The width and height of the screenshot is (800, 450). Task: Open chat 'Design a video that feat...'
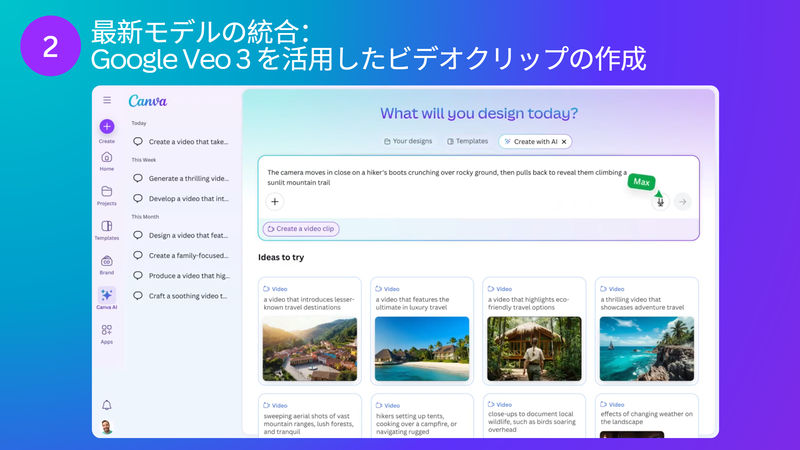coord(181,235)
